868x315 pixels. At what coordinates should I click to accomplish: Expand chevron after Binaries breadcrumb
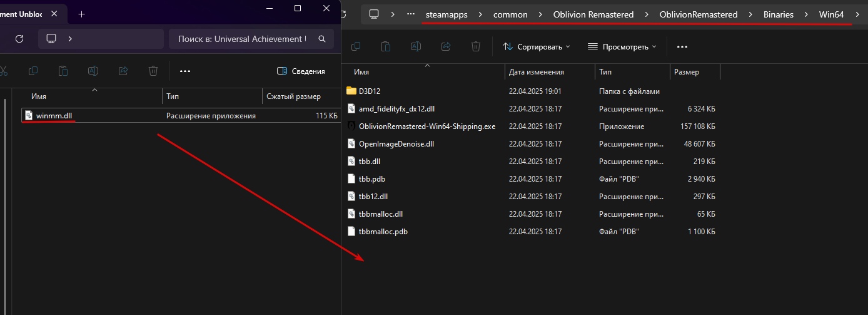pos(807,14)
